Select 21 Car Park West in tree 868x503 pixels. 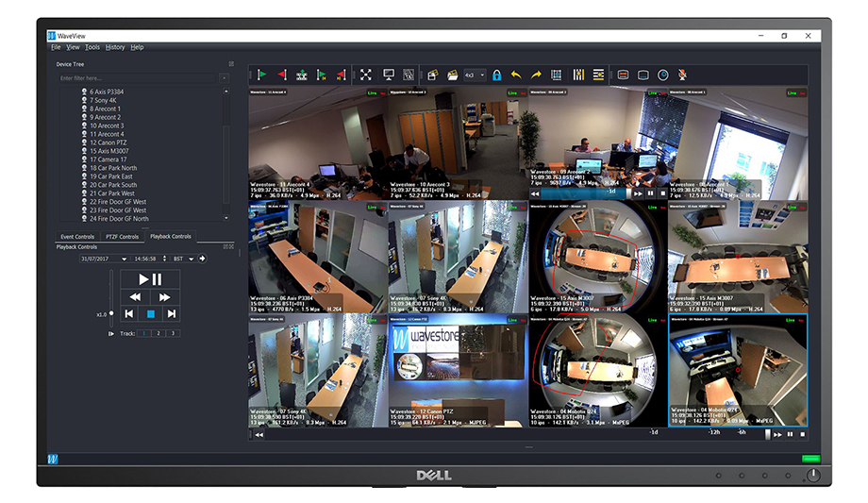pyautogui.click(x=112, y=193)
